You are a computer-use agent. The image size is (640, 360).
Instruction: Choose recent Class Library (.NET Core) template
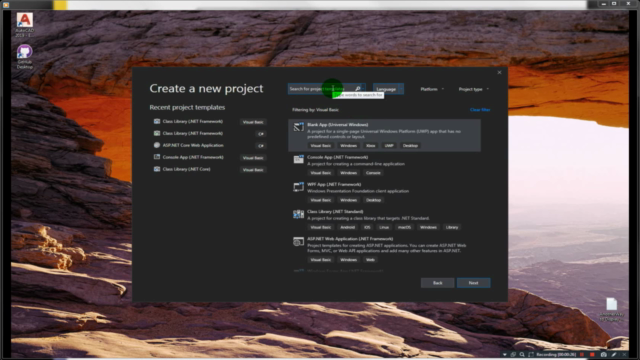pyautogui.click(x=209, y=169)
